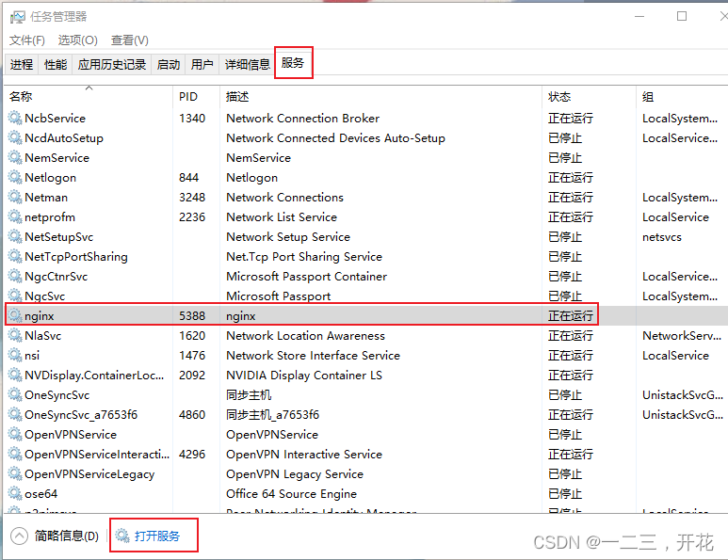
Task: Click netsvcs group cell
Action: tap(662, 237)
